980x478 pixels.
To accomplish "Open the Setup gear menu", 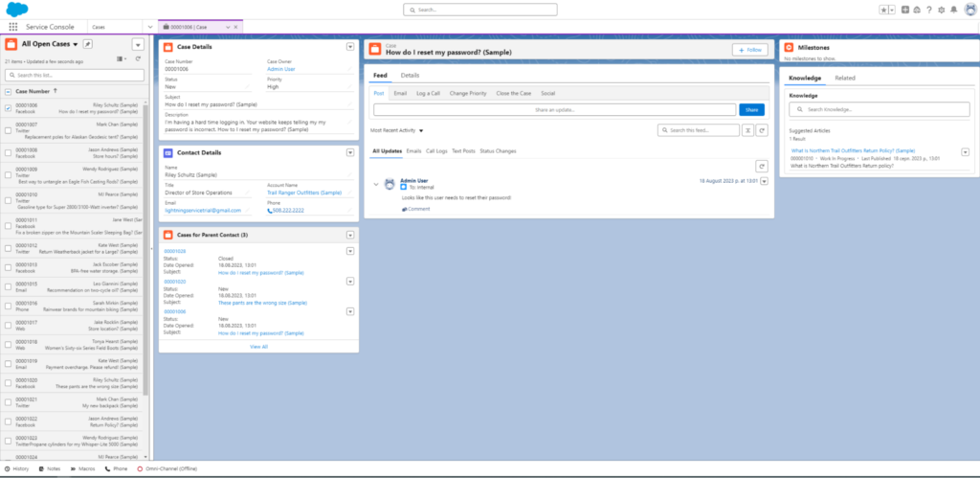I will 941,10.
